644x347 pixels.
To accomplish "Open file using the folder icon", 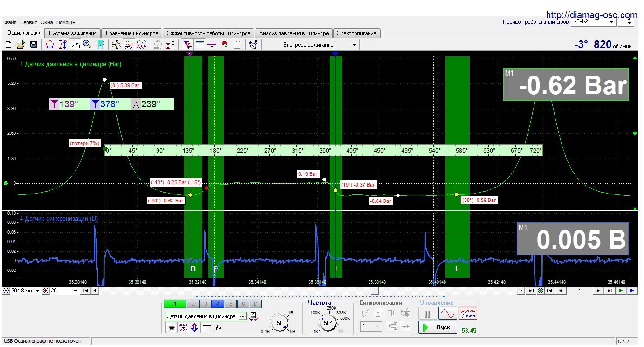I will (21, 45).
